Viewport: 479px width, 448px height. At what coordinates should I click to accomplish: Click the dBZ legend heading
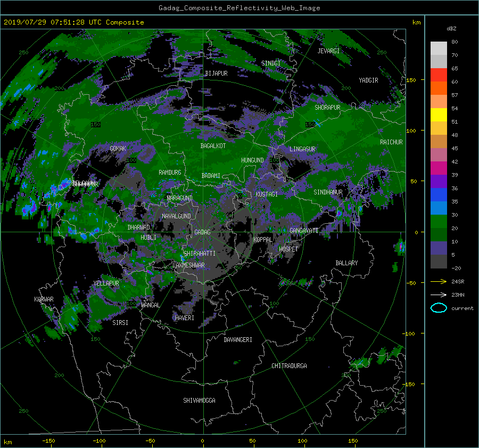click(x=451, y=29)
